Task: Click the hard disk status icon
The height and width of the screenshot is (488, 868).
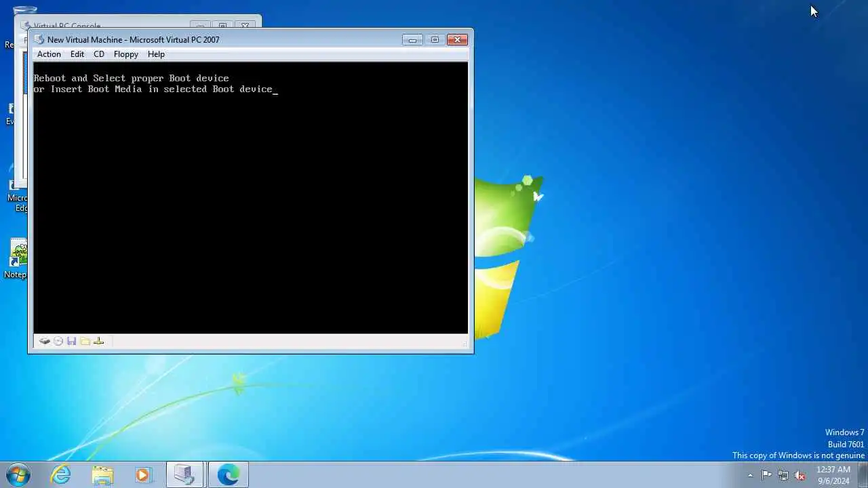Action: (x=45, y=341)
